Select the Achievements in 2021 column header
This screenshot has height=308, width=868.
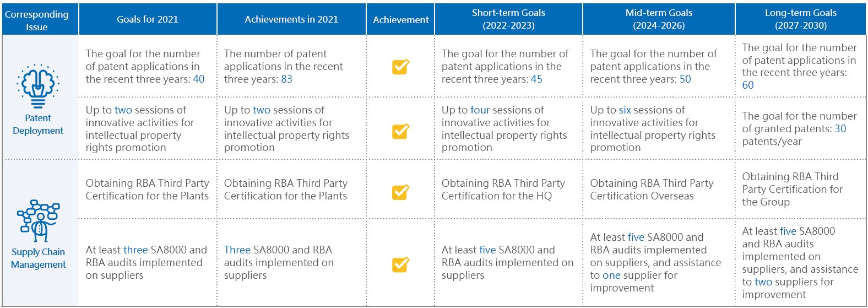click(291, 19)
